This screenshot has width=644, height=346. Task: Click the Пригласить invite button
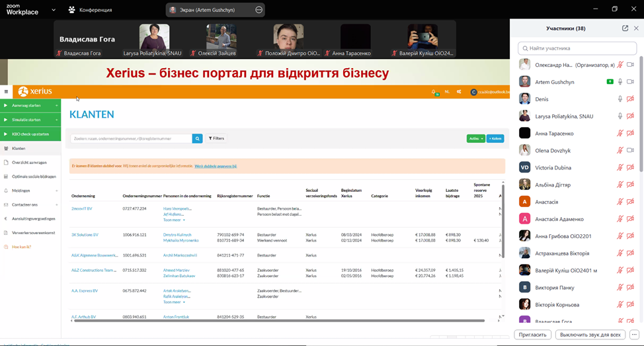click(532, 335)
